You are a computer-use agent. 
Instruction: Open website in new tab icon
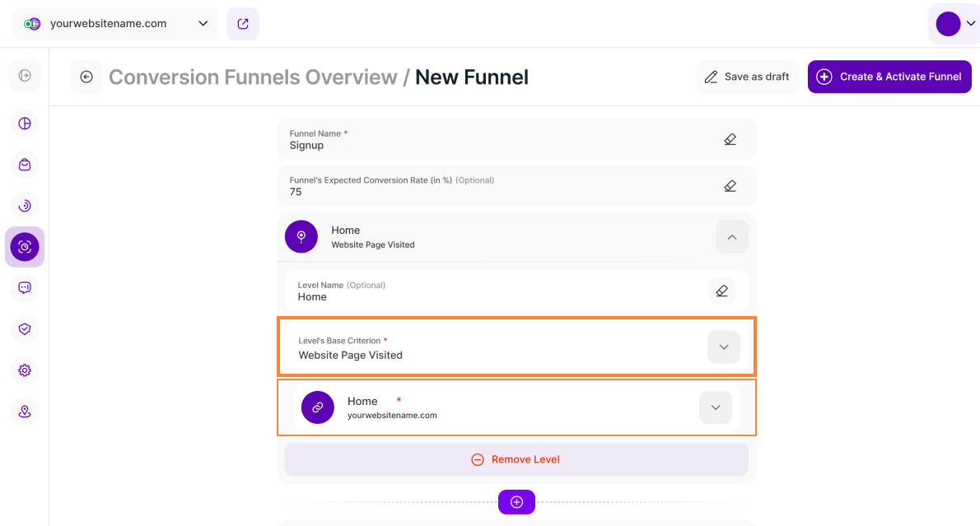pyautogui.click(x=243, y=24)
